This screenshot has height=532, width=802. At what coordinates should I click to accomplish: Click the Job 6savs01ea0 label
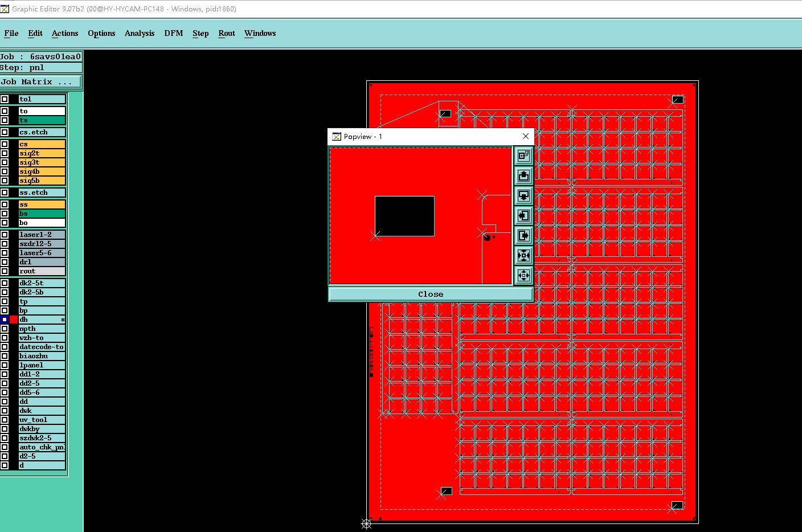tap(40, 56)
